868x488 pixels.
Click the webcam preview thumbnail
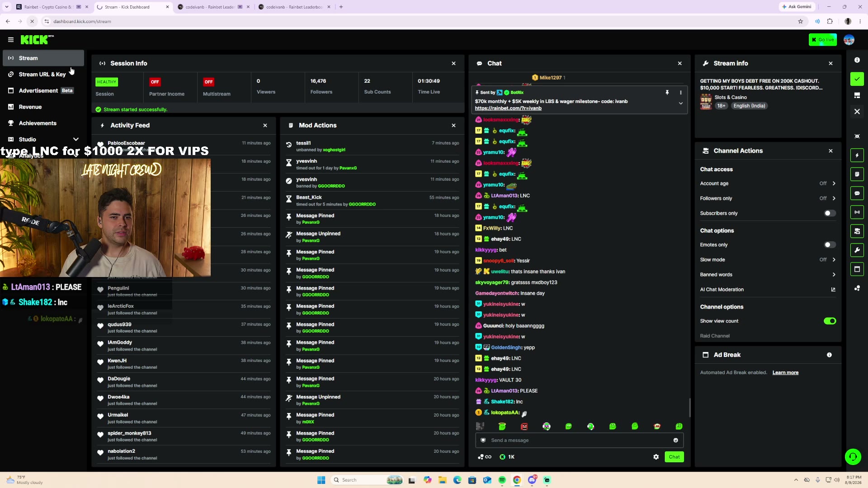click(x=105, y=217)
